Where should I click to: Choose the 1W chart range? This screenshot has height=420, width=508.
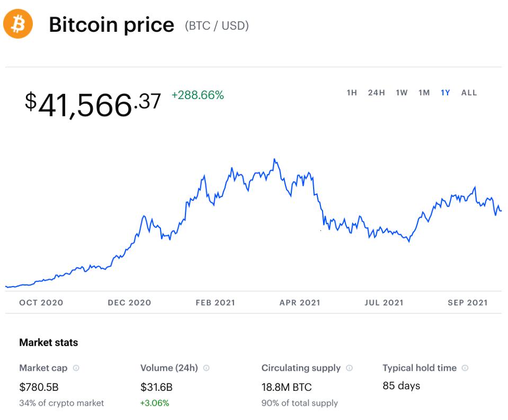(x=402, y=93)
